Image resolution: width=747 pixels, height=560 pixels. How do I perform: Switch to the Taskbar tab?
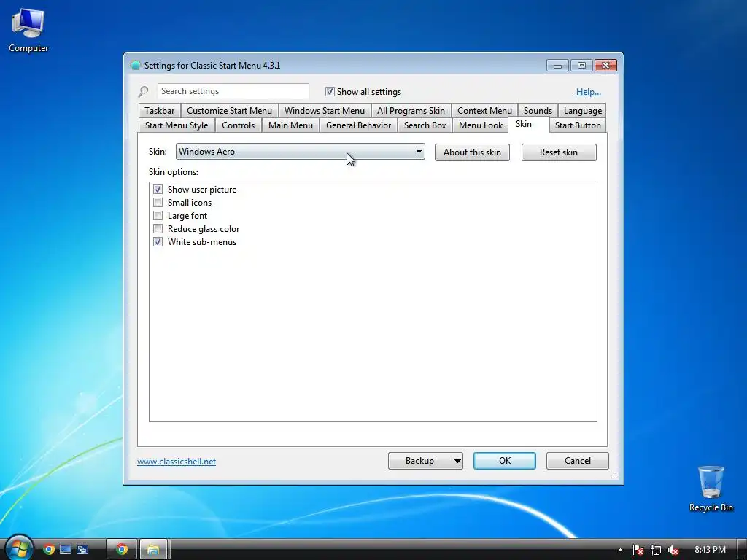pos(159,111)
